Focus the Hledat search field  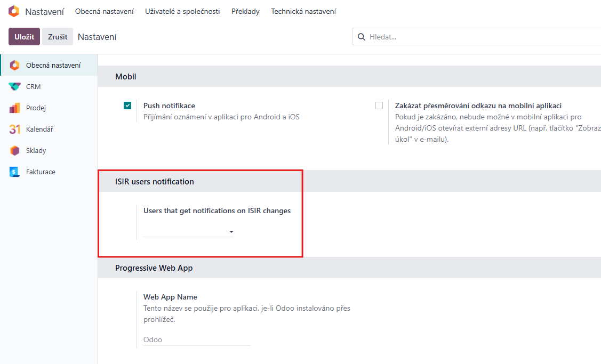(x=480, y=37)
